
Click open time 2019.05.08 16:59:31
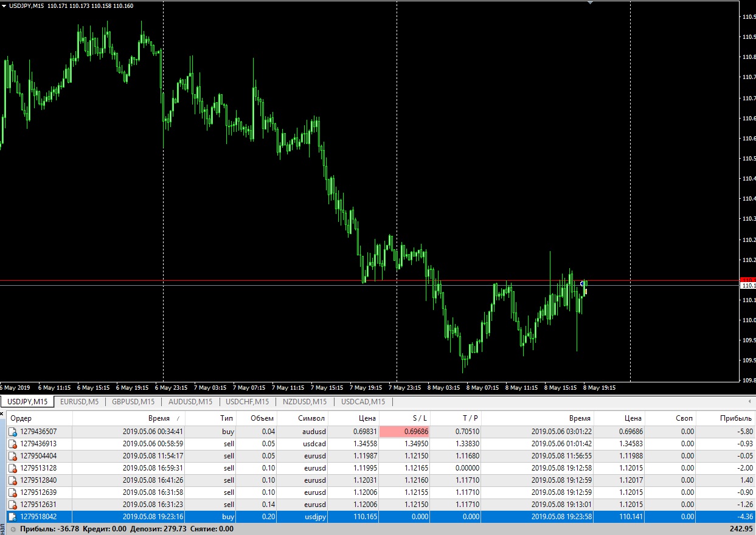153,468
